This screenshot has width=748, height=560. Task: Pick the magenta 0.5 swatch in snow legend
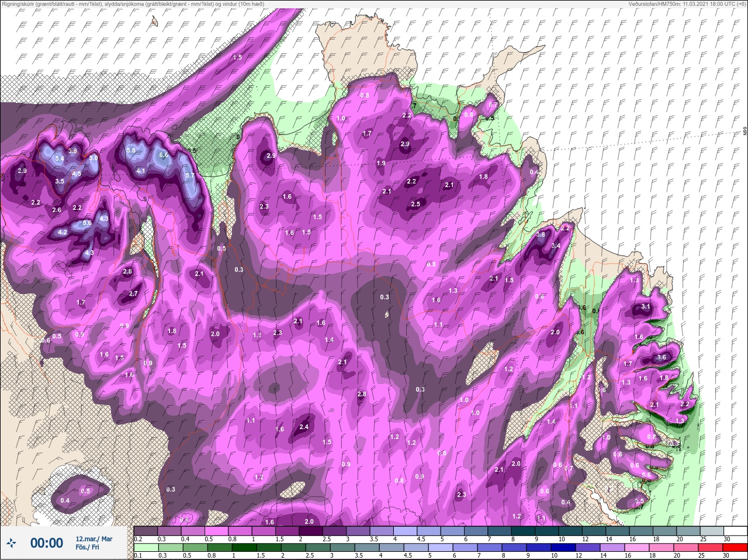coord(216,531)
